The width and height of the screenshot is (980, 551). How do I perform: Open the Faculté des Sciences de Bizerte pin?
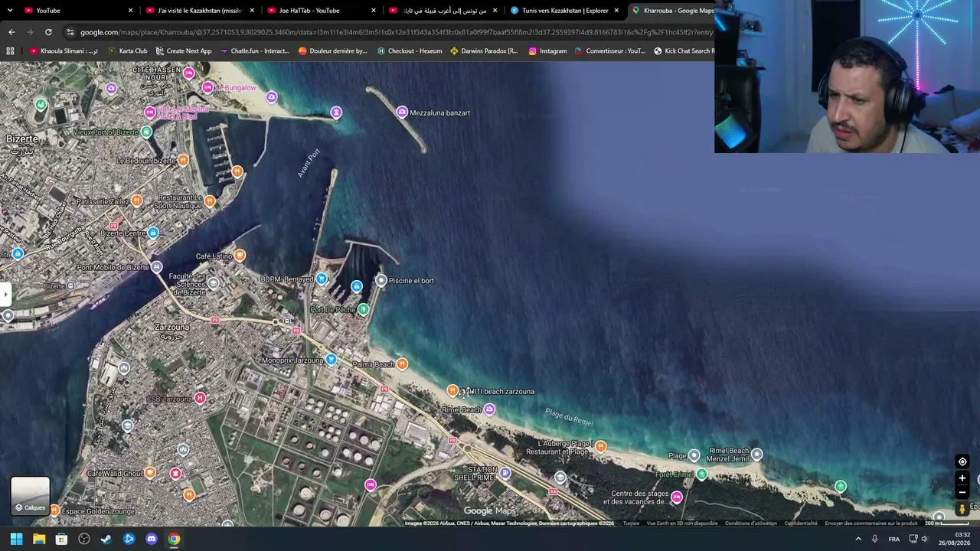214,284
